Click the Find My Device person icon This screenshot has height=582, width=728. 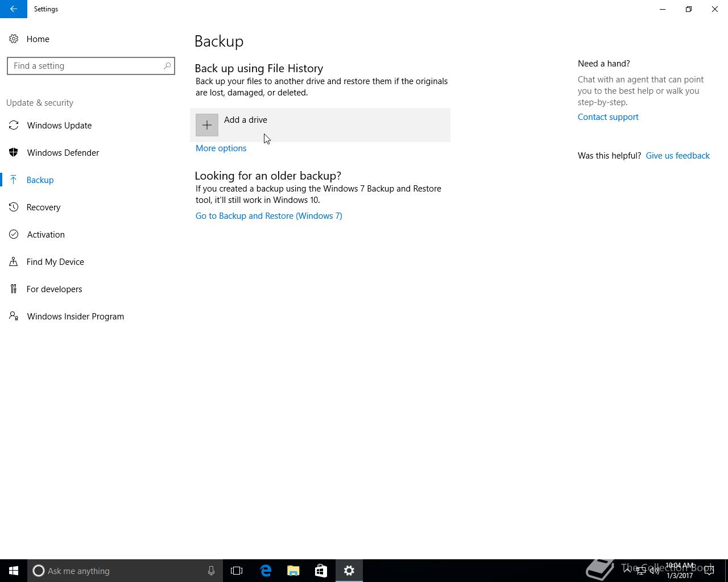14,262
